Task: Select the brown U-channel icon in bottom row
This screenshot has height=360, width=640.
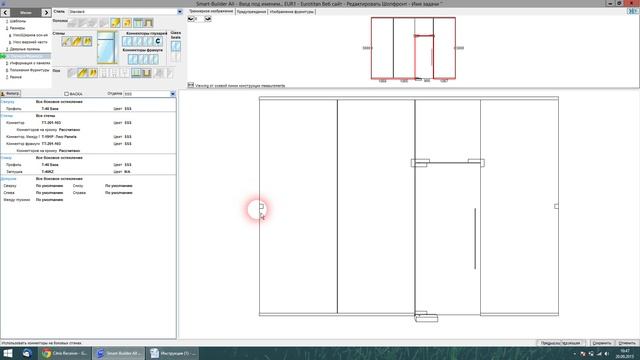Action: tap(147, 73)
